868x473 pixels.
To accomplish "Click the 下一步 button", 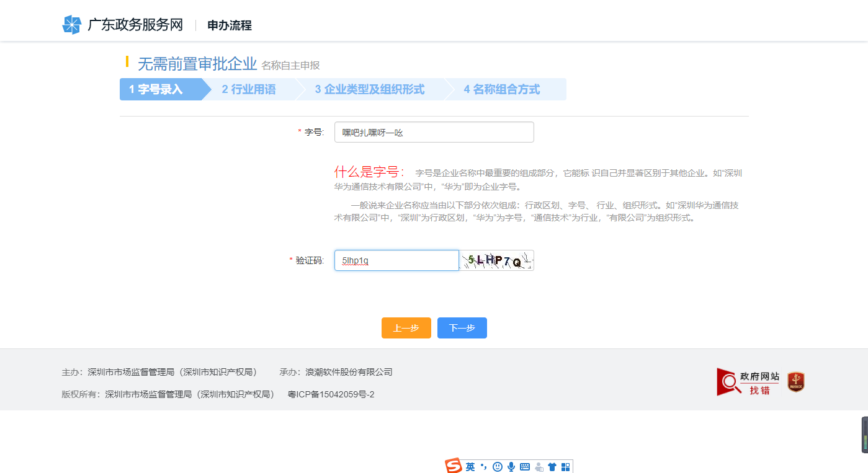I will pyautogui.click(x=462, y=327).
